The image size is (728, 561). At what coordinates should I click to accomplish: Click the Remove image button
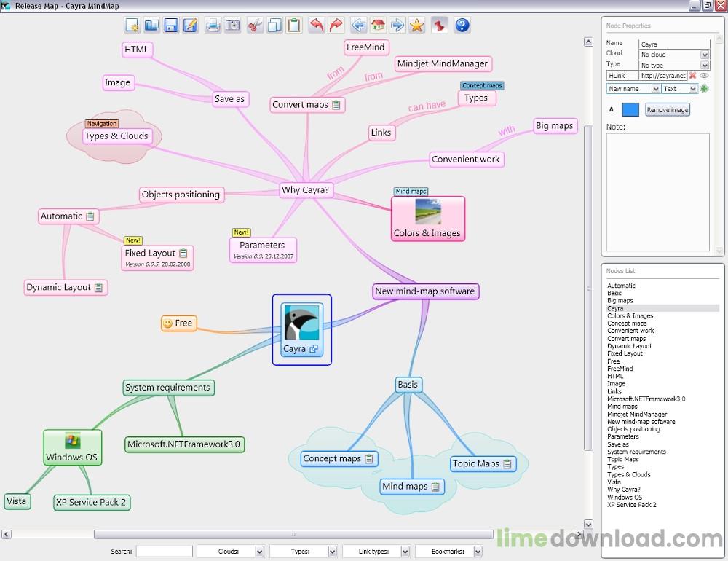[667, 110]
